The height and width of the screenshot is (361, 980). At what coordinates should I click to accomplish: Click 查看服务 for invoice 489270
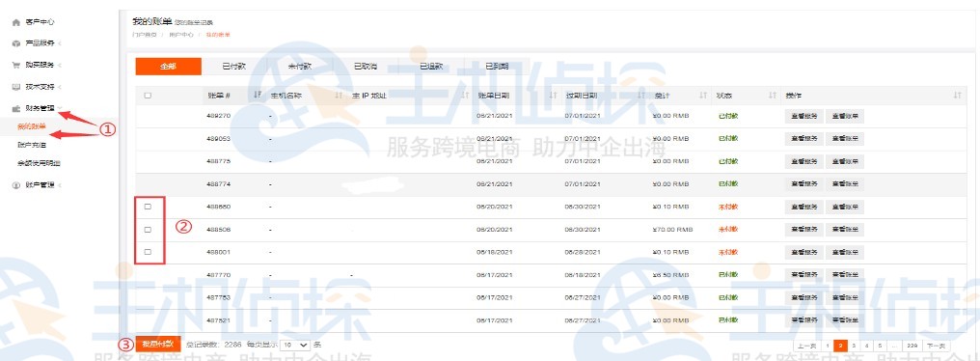click(804, 116)
